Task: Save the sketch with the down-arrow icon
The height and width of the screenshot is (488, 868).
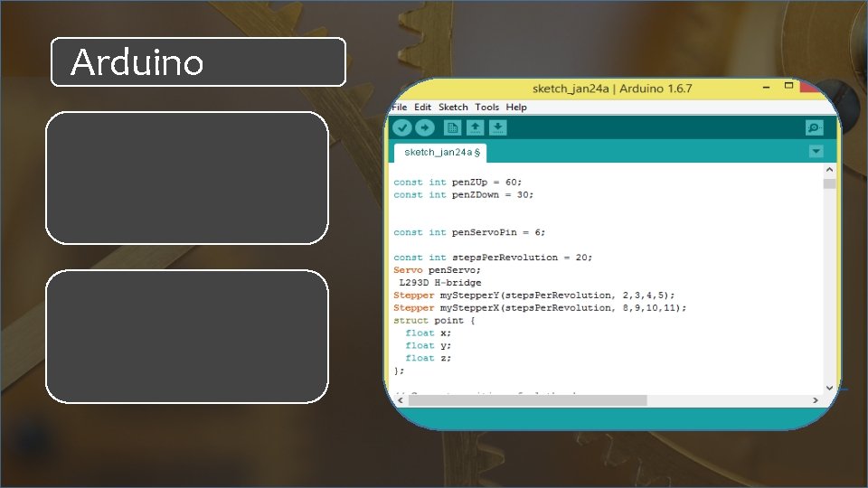Action: click(497, 127)
